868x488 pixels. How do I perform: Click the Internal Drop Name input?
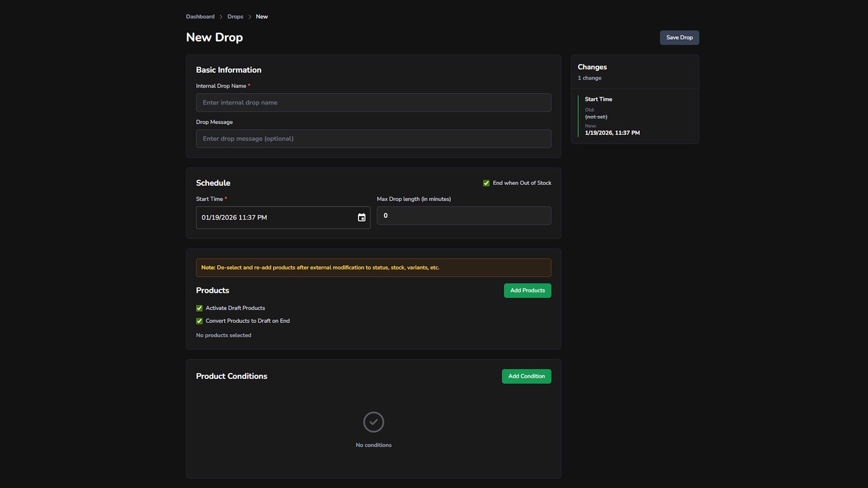click(x=373, y=102)
